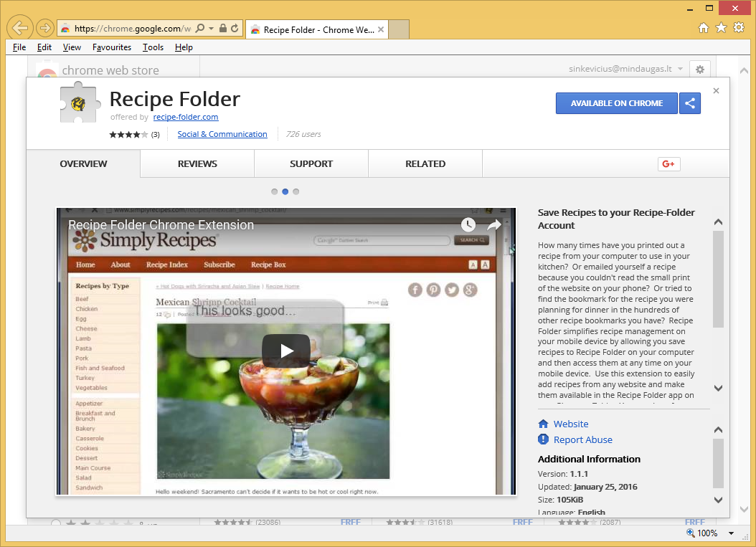Screen dimensions: 756x547
Task: Click the address bar URL field
Action: 133,29
